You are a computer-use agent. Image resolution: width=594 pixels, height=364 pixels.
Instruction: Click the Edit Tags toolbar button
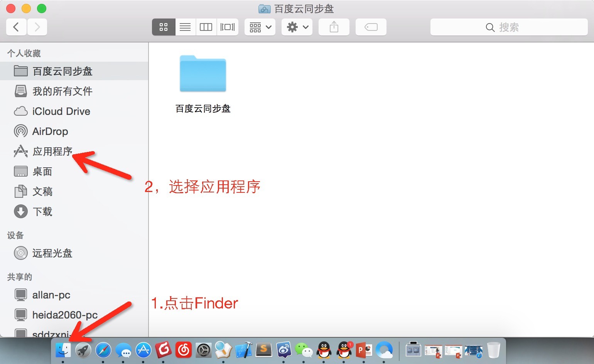371,27
